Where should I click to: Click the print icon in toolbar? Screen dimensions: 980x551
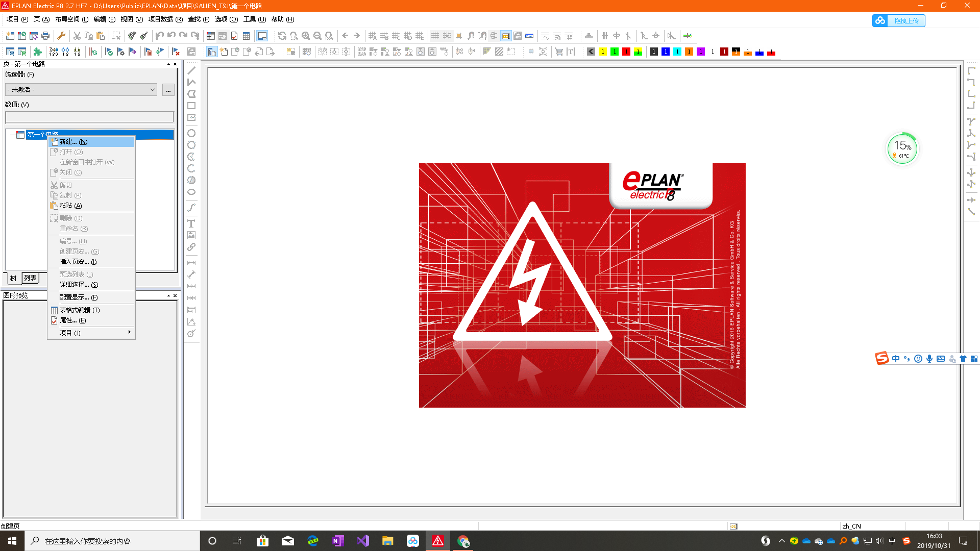[x=45, y=36]
